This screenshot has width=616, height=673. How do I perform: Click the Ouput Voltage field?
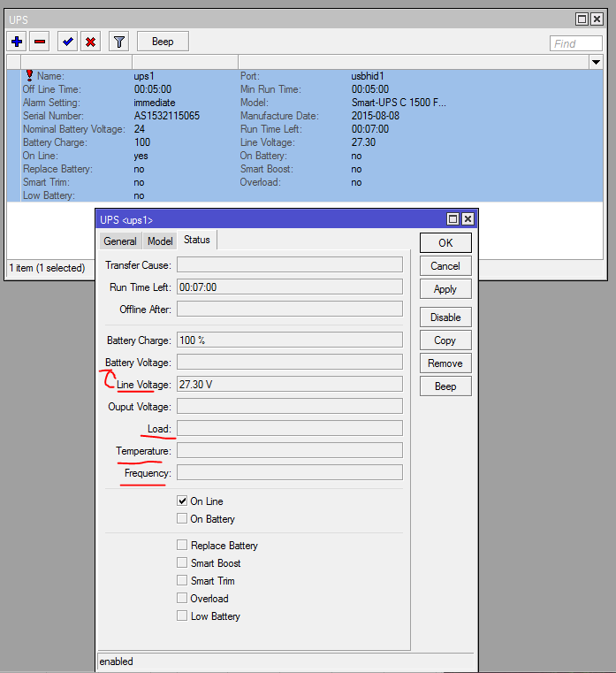coord(290,407)
